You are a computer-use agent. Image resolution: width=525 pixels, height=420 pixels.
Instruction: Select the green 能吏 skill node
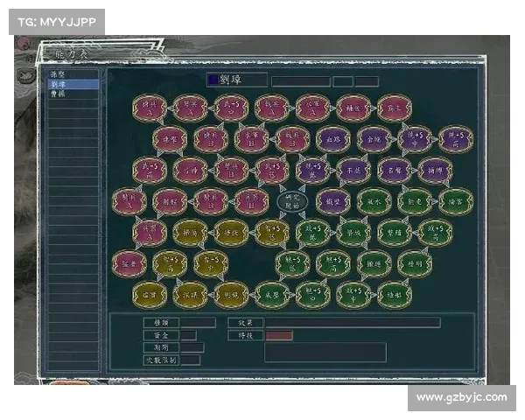(415, 201)
